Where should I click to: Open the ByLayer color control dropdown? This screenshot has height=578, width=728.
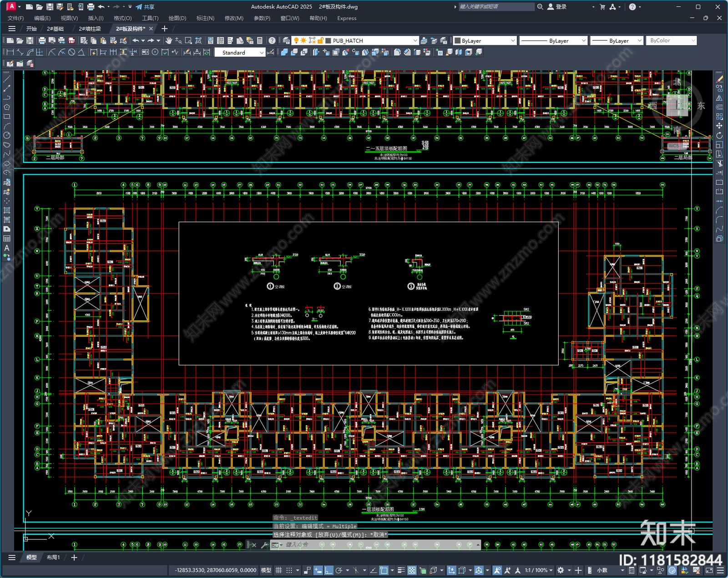point(513,41)
